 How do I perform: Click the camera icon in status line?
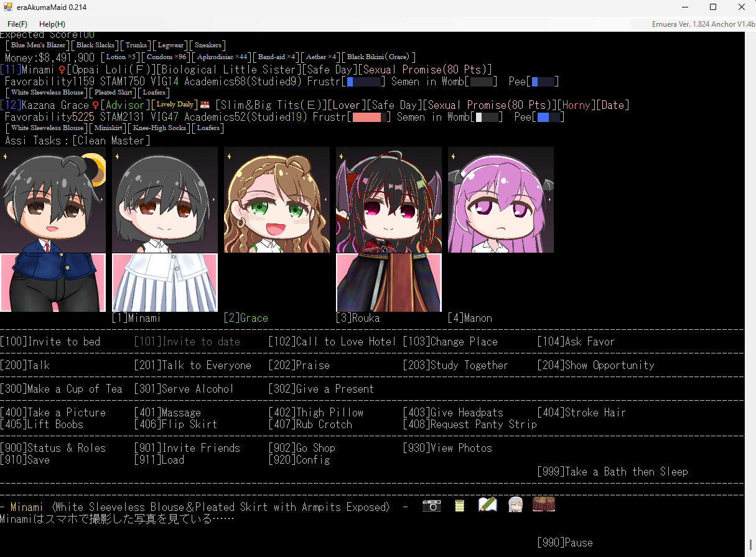pyautogui.click(x=431, y=505)
